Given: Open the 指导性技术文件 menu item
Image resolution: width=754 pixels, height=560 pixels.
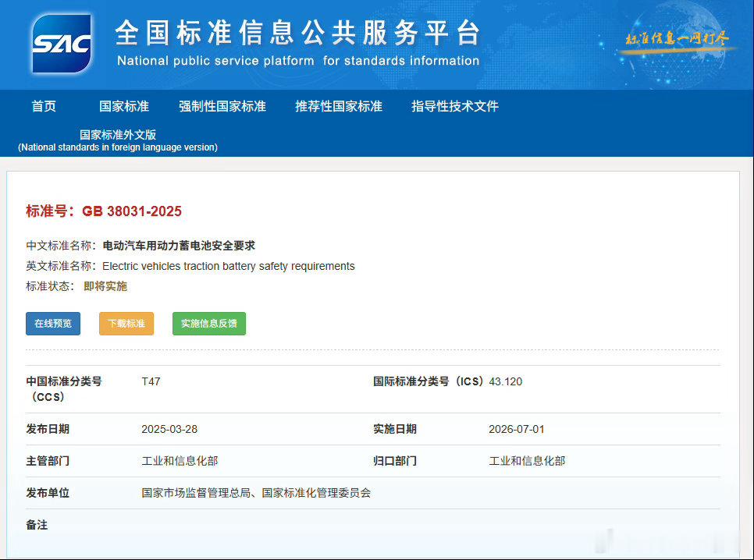Looking at the screenshot, I should pyautogui.click(x=455, y=106).
